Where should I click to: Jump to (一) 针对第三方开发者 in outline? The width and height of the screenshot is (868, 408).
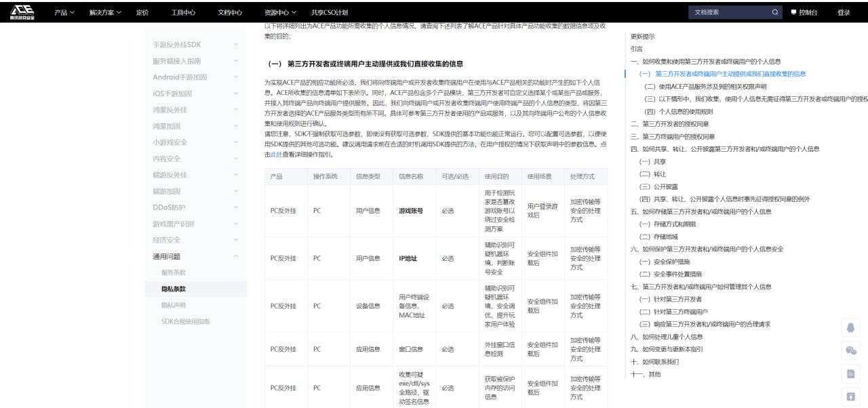[x=671, y=299]
